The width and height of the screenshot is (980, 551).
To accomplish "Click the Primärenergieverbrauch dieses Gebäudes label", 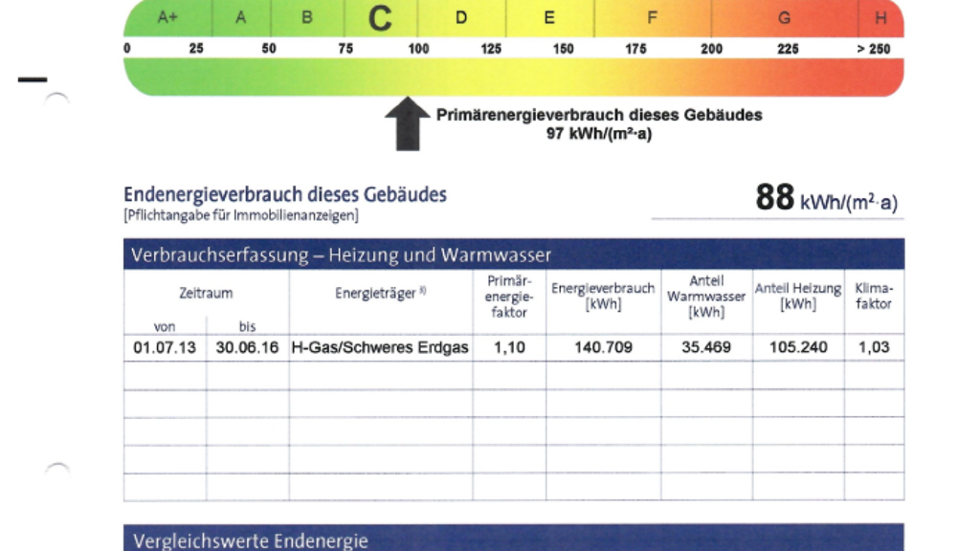I will [599, 115].
